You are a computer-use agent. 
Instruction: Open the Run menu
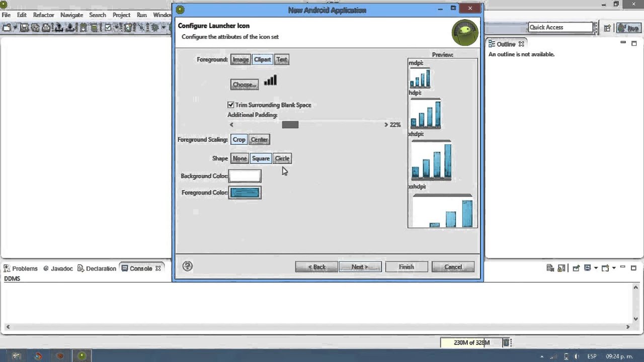142,15
